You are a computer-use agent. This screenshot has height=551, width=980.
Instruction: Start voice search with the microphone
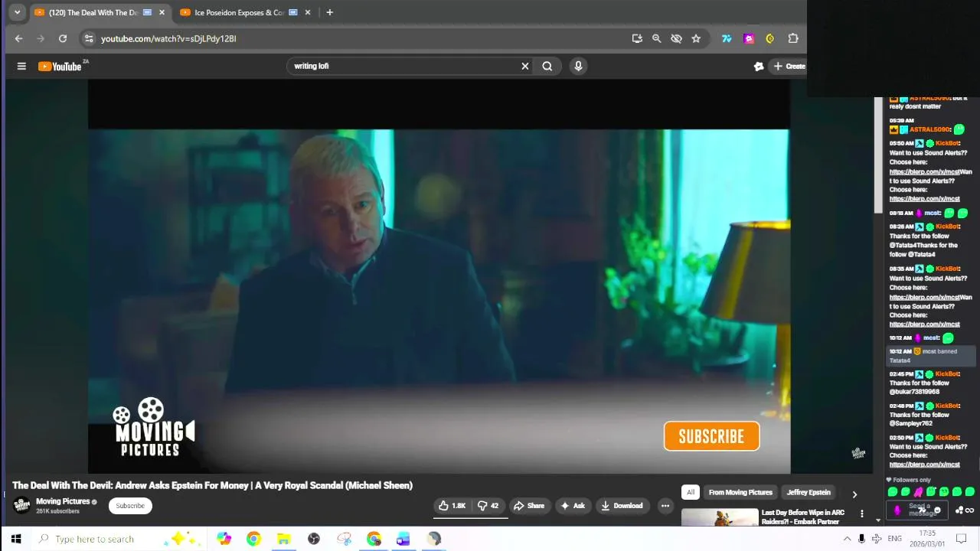578,67
